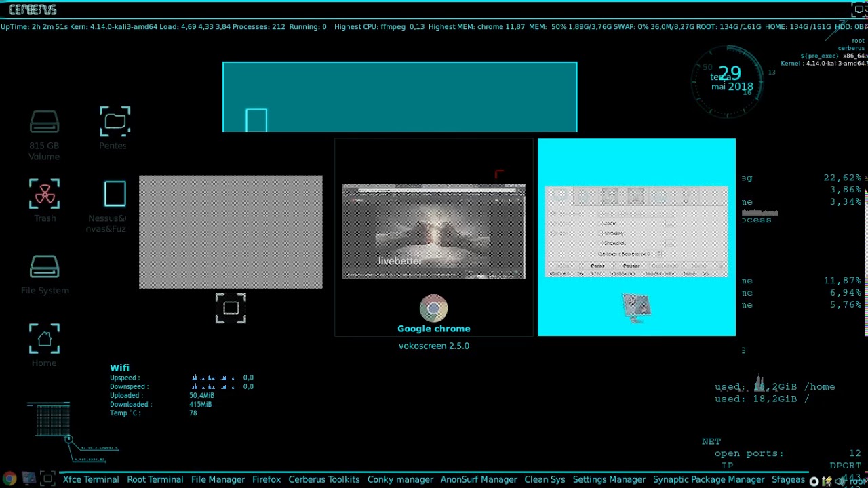Click the 'Google chrome' label in the switcher
868x488 pixels.
pos(433,329)
